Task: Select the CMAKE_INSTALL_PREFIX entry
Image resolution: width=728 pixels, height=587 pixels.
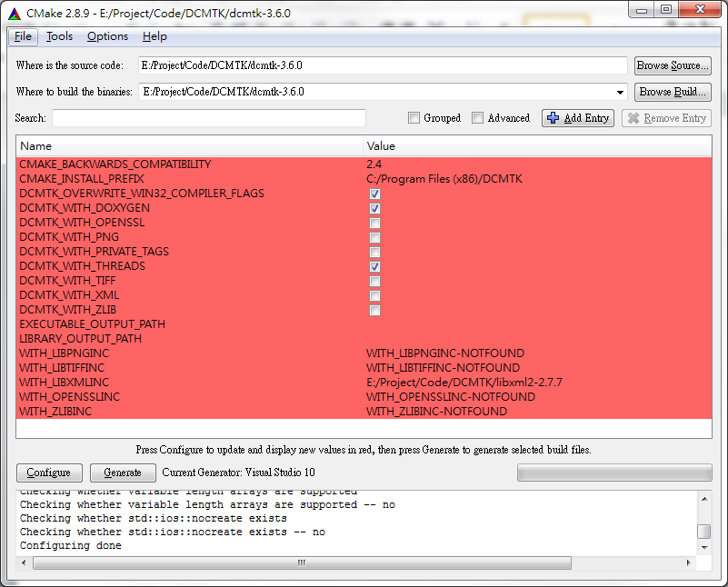Action: tap(82, 179)
